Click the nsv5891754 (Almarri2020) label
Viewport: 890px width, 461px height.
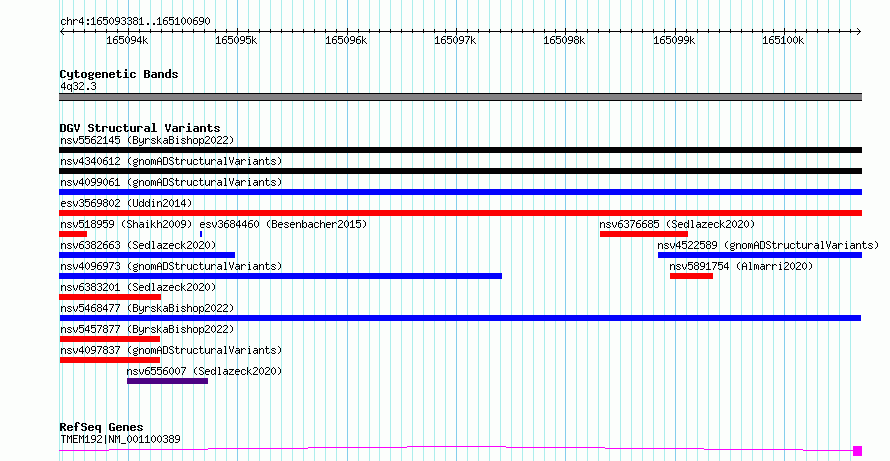[x=741, y=266]
